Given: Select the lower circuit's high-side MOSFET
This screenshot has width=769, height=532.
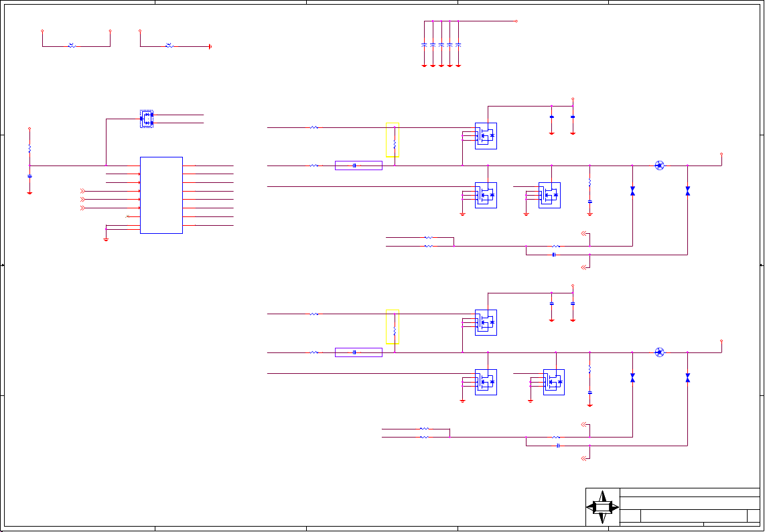Looking at the screenshot, I should click(486, 322).
